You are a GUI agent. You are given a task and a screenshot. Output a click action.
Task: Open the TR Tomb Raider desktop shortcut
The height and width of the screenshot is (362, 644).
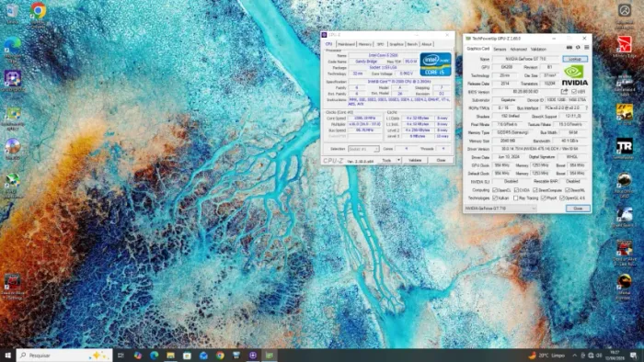point(625,149)
